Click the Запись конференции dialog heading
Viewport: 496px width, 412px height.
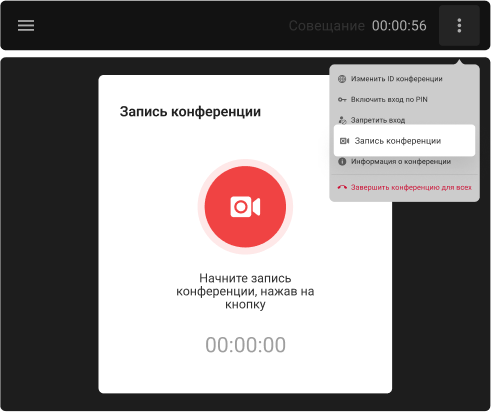[x=190, y=112]
